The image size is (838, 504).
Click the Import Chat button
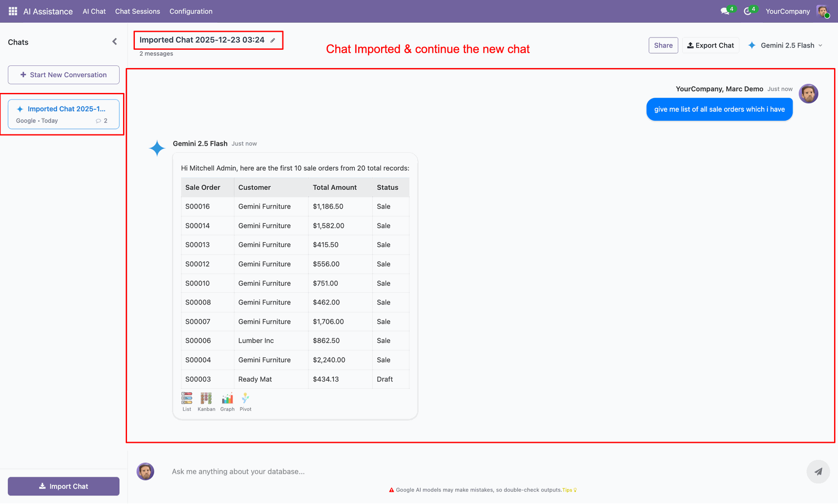(64, 486)
